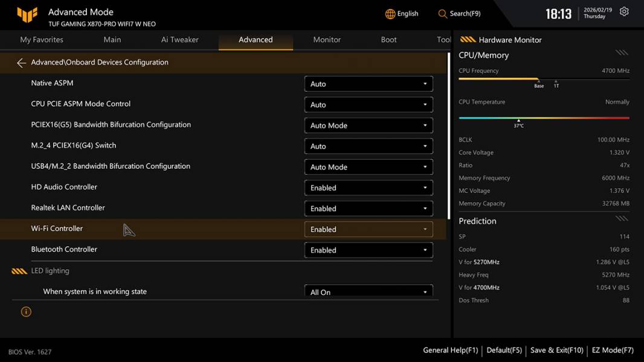Toggle the Bluetooth Controller Enabled setting
Image resolution: width=644 pixels, height=362 pixels.
click(368, 250)
